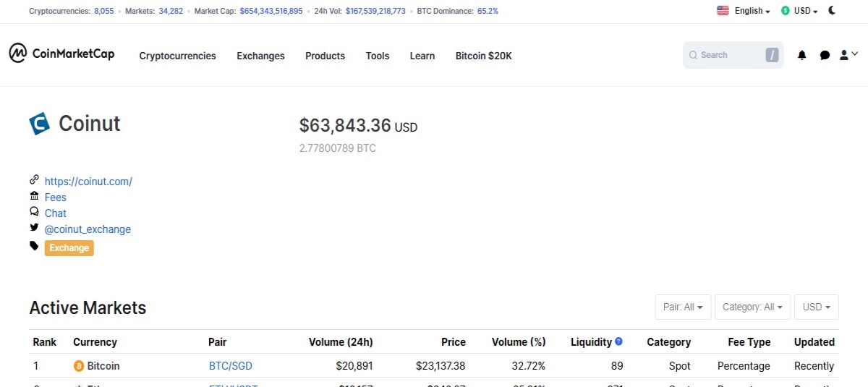Viewport: 868px width, 387px height.
Task: Open the English language dropdown
Action: (752, 11)
